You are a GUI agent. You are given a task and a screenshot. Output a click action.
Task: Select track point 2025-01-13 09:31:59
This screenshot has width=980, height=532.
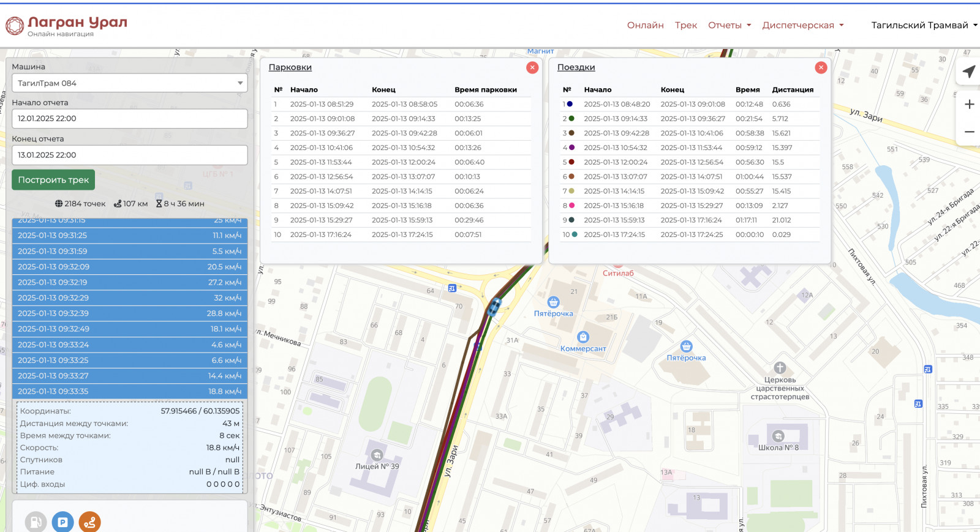point(130,251)
